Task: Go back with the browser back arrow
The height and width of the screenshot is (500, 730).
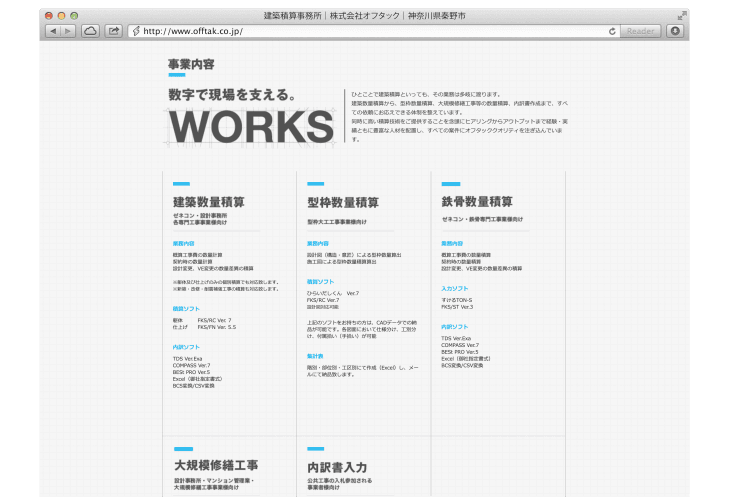Action: click(53, 31)
